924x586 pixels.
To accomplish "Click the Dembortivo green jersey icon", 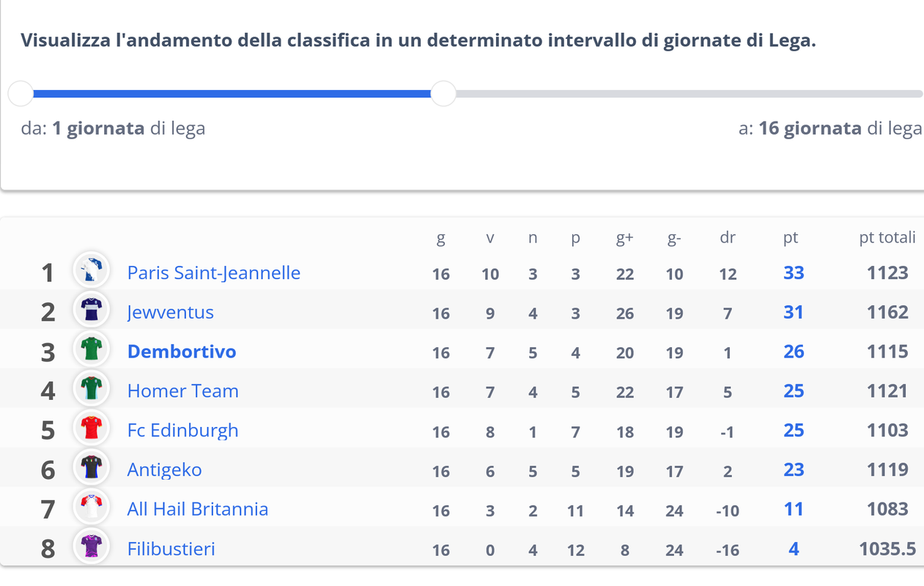I will pos(92,351).
